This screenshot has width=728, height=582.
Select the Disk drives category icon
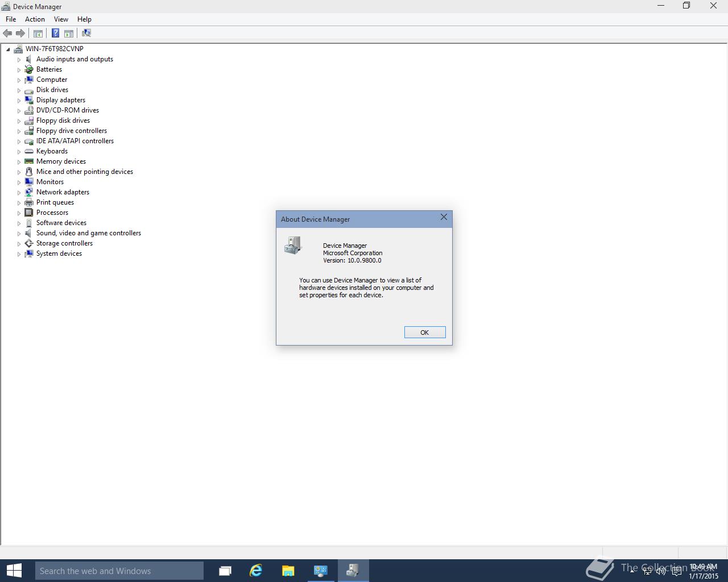click(29, 90)
